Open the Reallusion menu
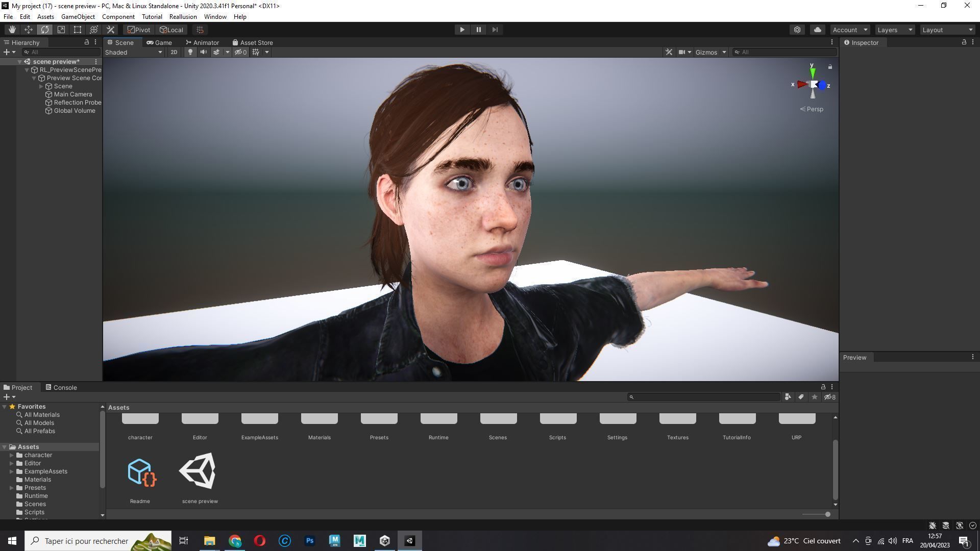This screenshot has height=551, width=980. click(183, 17)
